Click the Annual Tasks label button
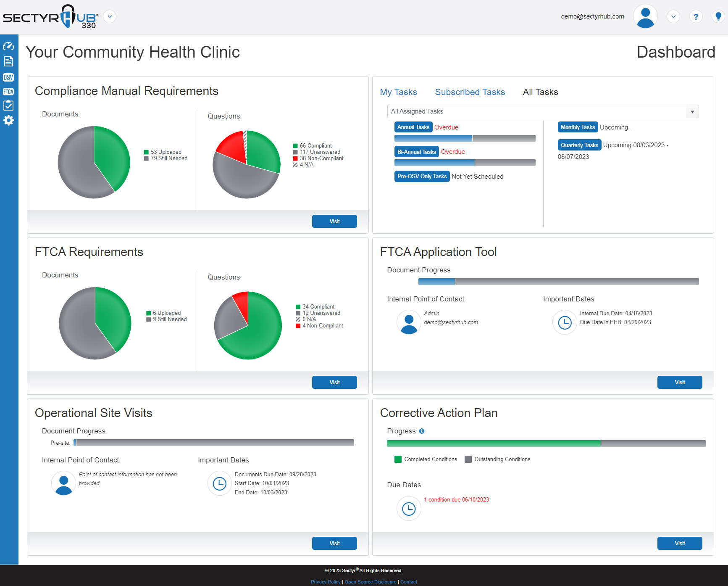728x586 pixels. (413, 127)
